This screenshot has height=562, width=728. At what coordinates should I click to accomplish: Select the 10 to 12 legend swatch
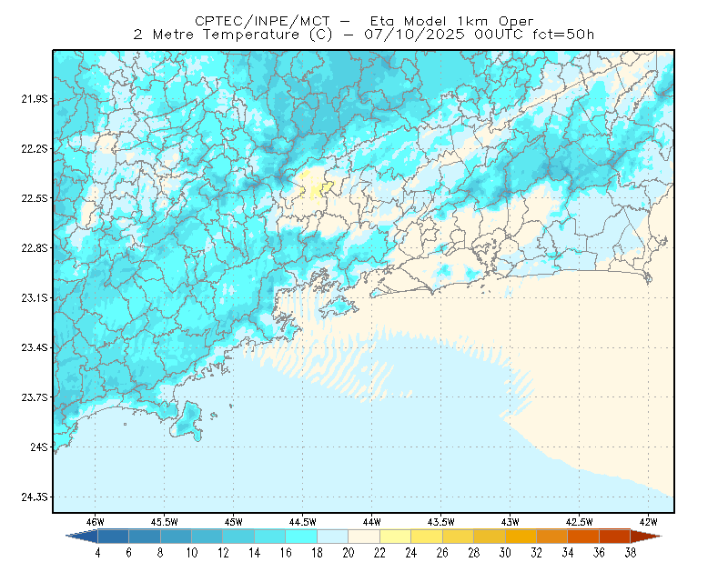[x=207, y=536]
